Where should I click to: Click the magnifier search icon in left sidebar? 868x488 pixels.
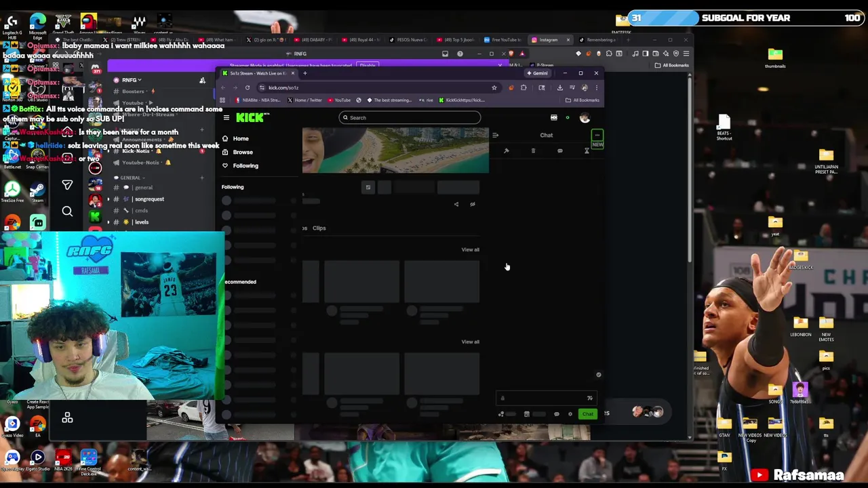click(67, 212)
